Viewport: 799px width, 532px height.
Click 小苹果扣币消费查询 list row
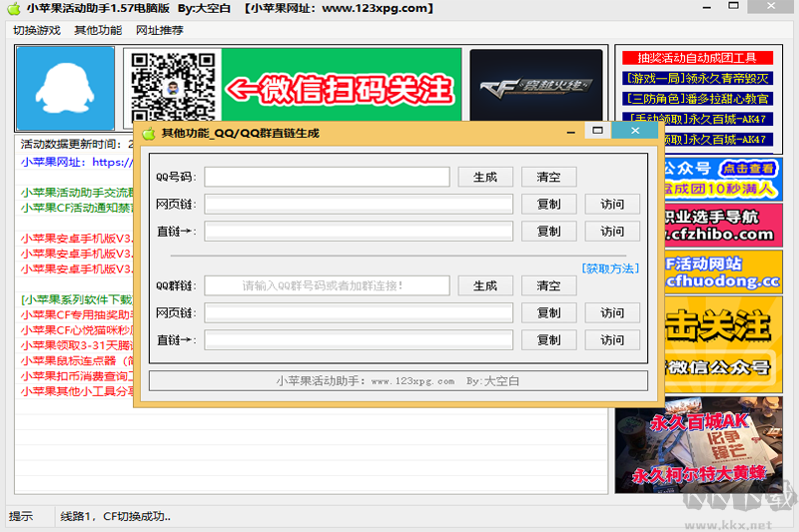click(77, 375)
